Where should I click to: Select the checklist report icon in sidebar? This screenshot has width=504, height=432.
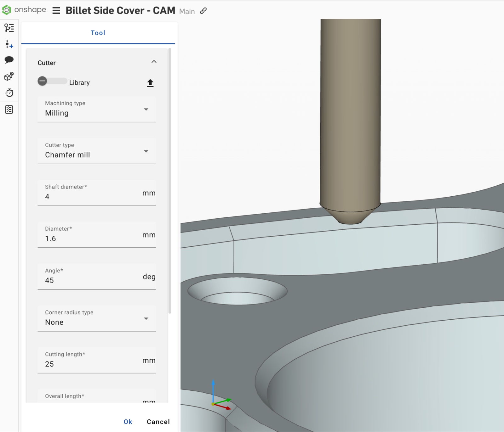[x=9, y=109]
